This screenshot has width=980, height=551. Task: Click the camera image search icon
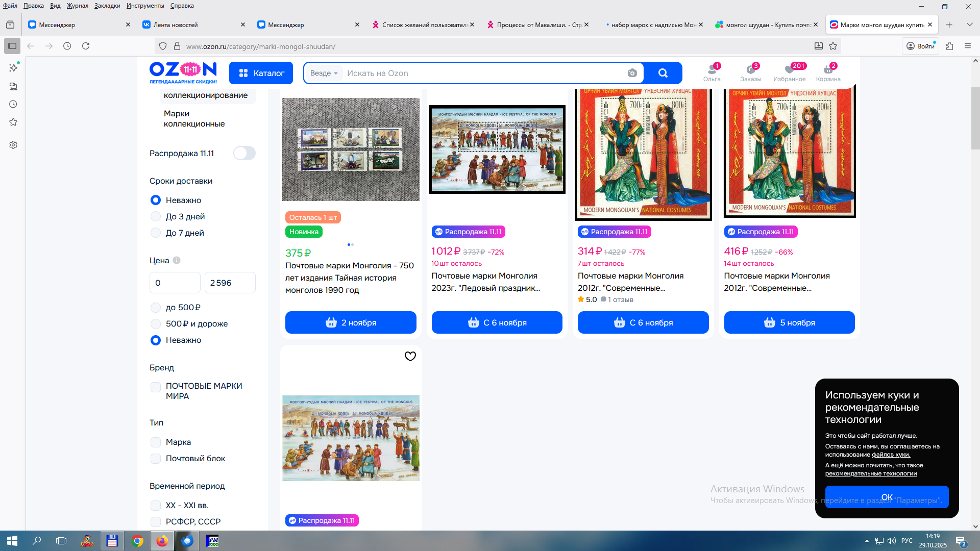click(x=632, y=73)
